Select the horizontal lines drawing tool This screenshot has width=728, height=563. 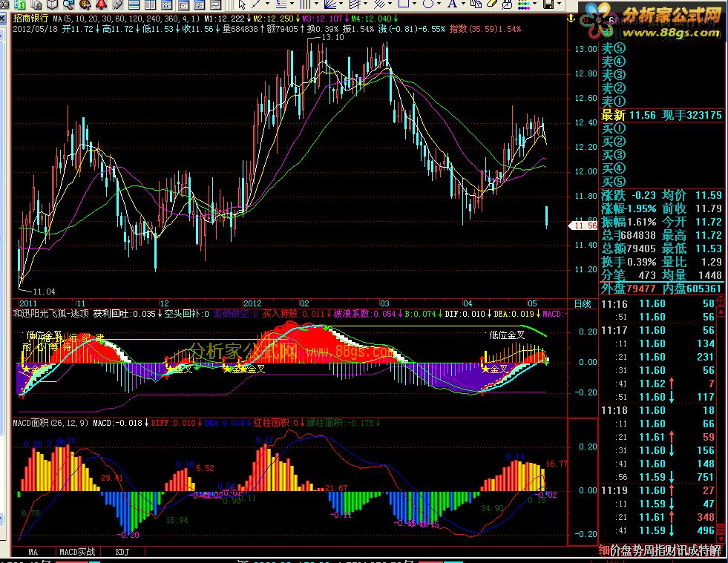tap(281, 4)
